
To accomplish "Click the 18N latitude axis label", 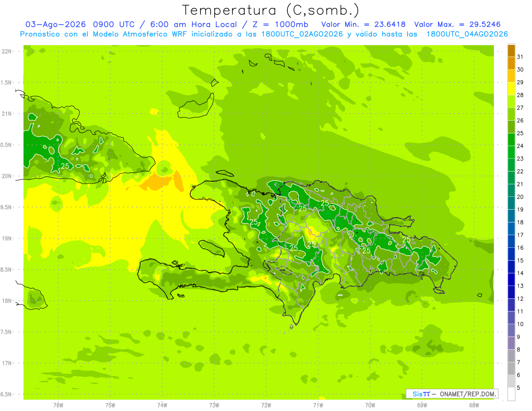I will (x=8, y=301).
